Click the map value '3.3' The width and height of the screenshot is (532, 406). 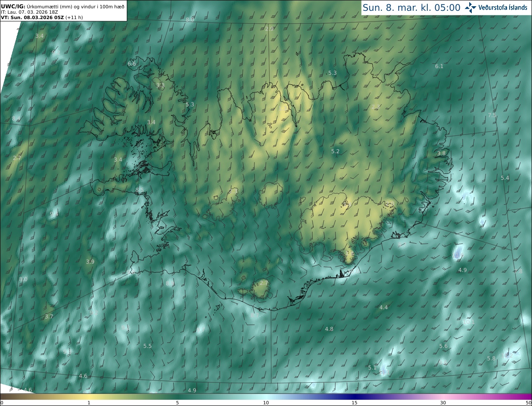[x=160, y=85]
